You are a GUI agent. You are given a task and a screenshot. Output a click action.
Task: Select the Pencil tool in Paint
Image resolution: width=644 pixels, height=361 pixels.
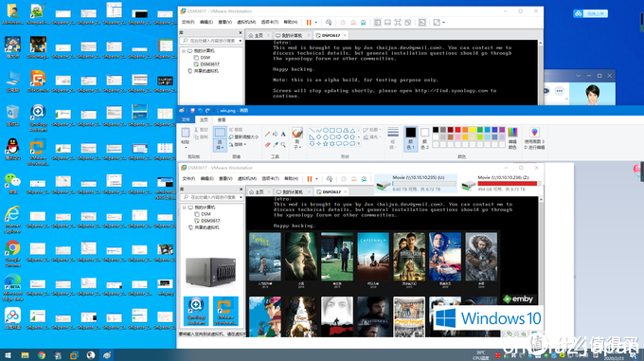[268, 134]
